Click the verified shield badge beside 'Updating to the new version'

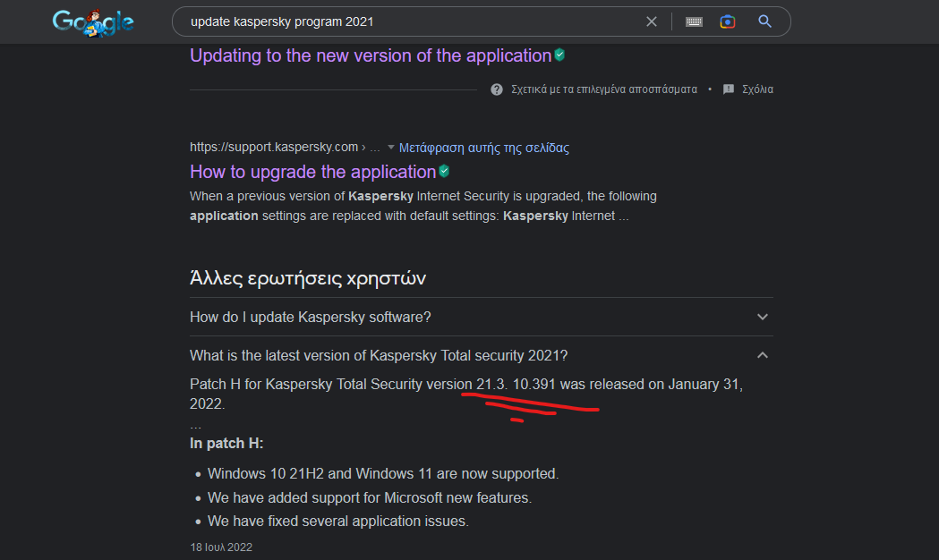coord(559,55)
